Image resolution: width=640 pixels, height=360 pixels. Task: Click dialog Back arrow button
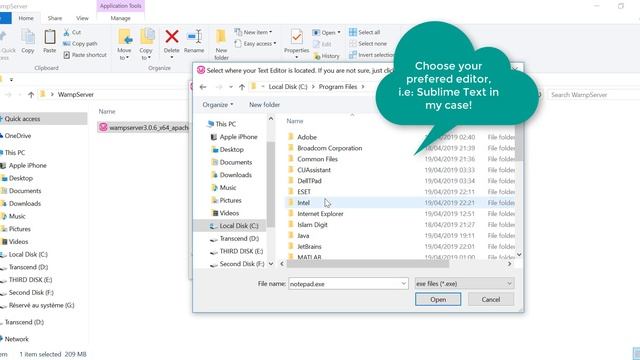pyautogui.click(x=203, y=87)
